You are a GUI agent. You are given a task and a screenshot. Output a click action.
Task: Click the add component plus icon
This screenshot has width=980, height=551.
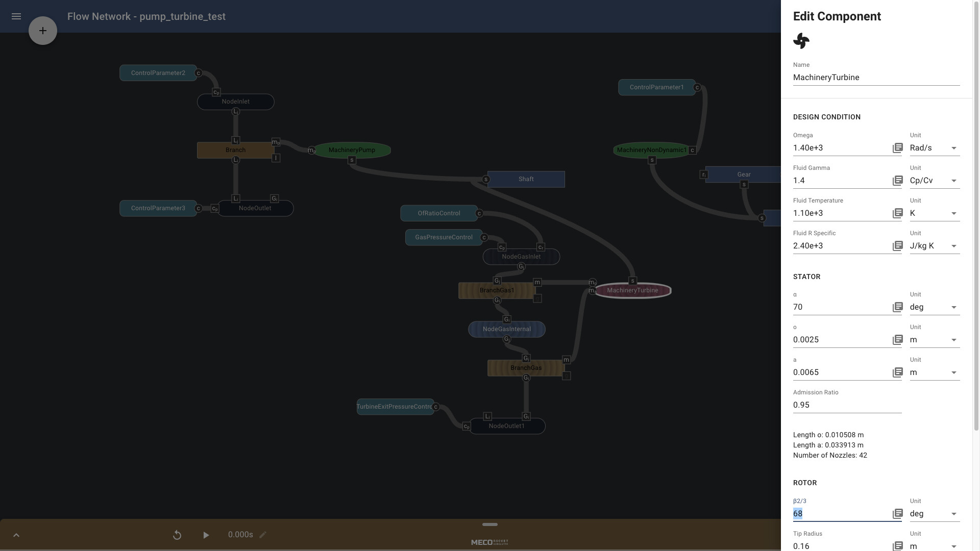click(x=42, y=30)
